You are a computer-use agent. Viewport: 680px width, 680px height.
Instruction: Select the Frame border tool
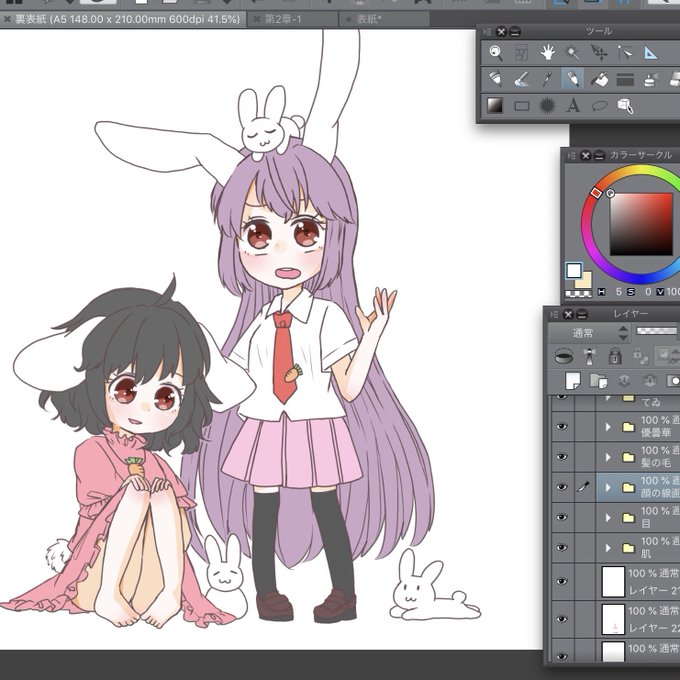pyautogui.click(x=625, y=79)
